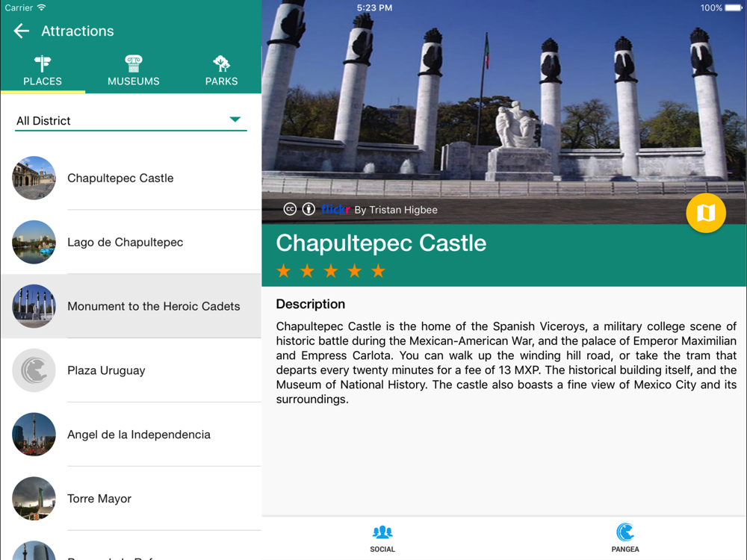Click the attribution person icon
Screen dimensions: 747x560
pyautogui.click(x=309, y=209)
